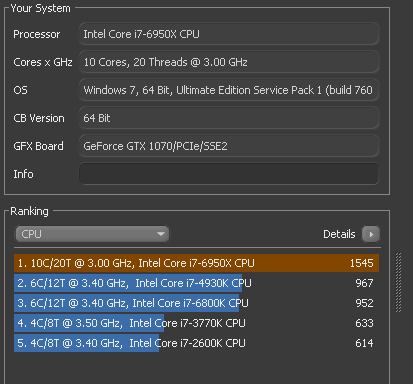The image size is (413, 384).
Task: Click the score value 967
Action: pos(364,283)
